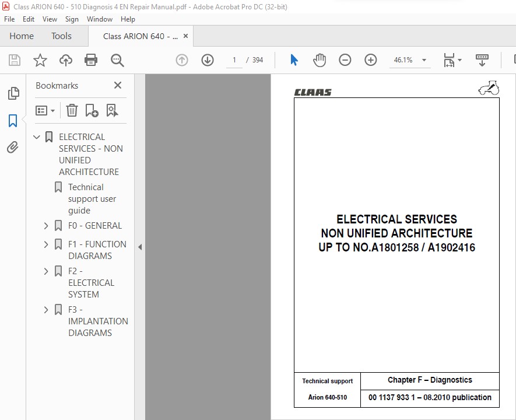
Task: Add the document to starred favorites
Action: click(40, 60)
